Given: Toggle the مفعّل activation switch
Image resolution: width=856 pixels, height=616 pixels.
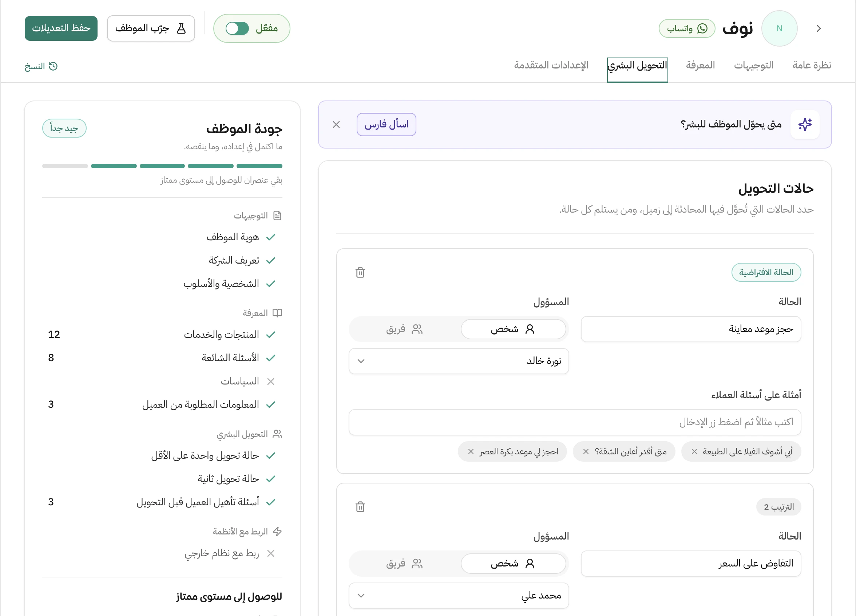Looking at the screenshot, I should (237, 28).
